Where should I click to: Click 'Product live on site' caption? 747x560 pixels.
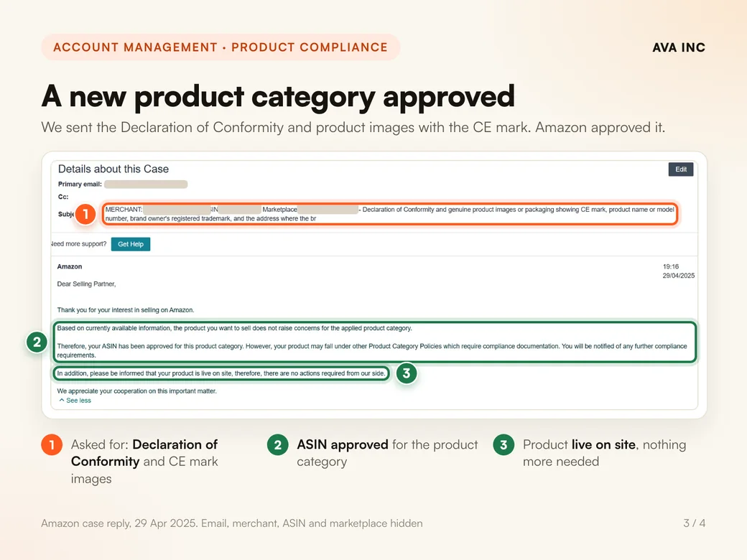pos(604,453)
